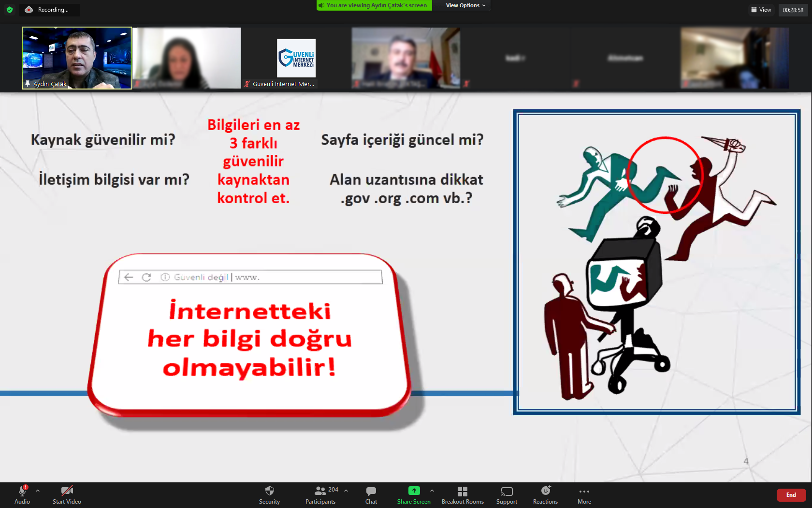This screenshot has width=812, height=508.
Task: Click muted mic icon on Güvenli İnternet tile
Action: click(x=247, y=84)
